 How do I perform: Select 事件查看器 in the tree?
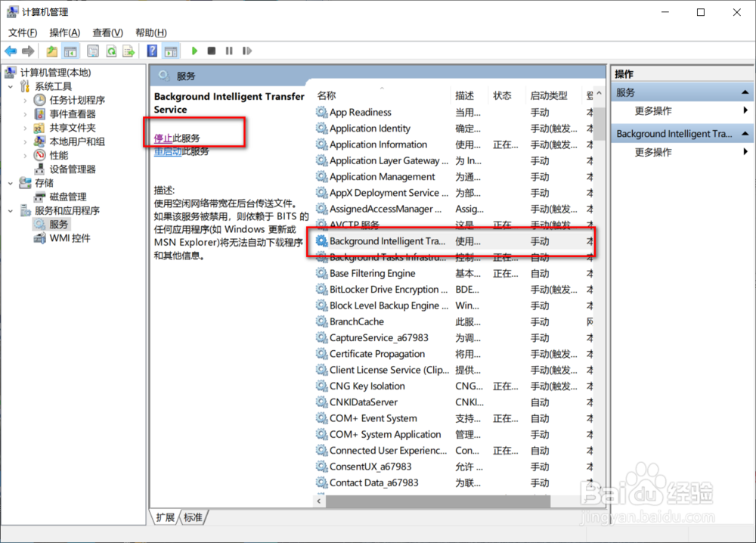[73, 113]
